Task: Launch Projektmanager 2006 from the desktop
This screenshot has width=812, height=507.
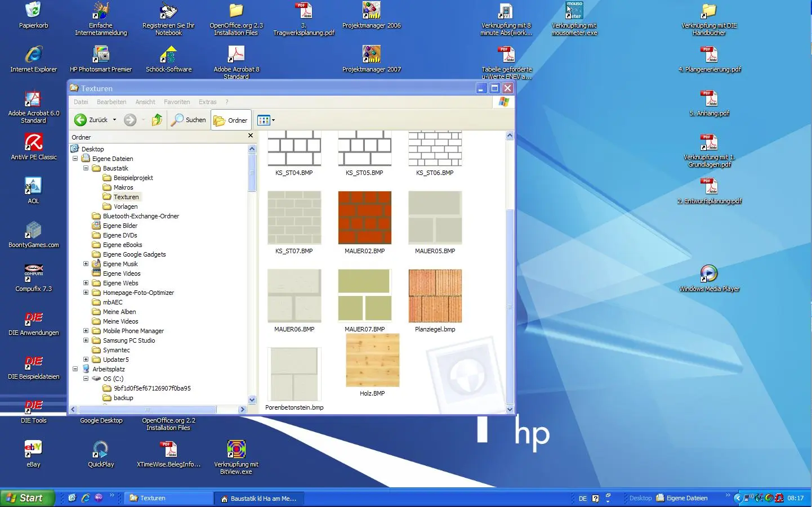Action: (371, 10)
